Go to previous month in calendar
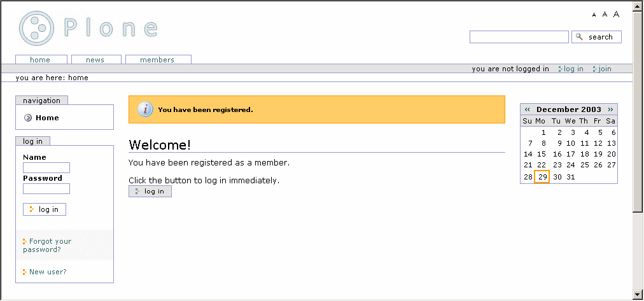This screenshot has width=644, height=301. click(528, 109)
